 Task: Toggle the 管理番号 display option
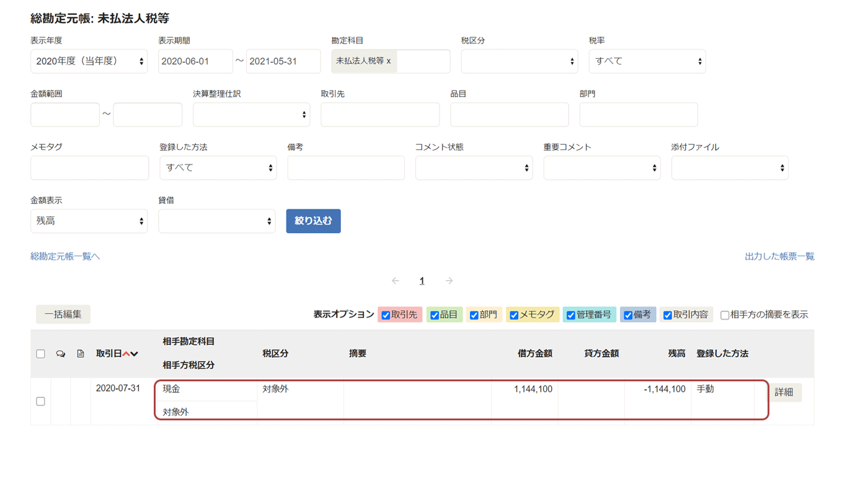pyautogui.click(x=571, y=315)
